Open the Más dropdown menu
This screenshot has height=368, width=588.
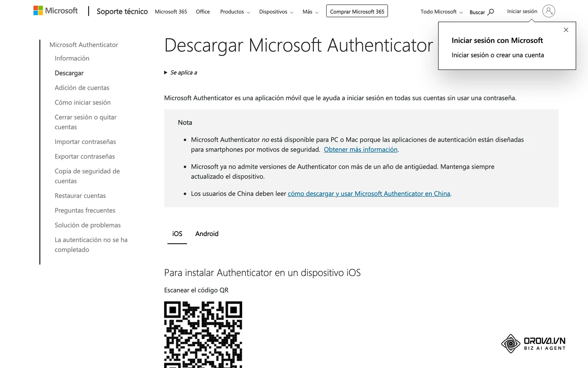[310, 12]
